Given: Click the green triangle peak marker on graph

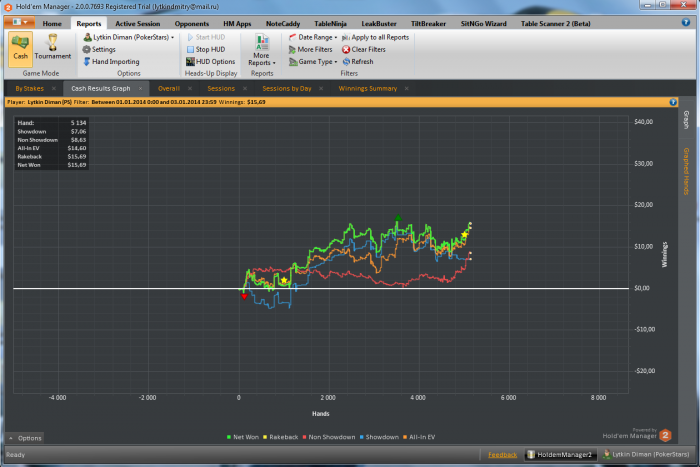Looking at the screenshot, I should point(398,218).
